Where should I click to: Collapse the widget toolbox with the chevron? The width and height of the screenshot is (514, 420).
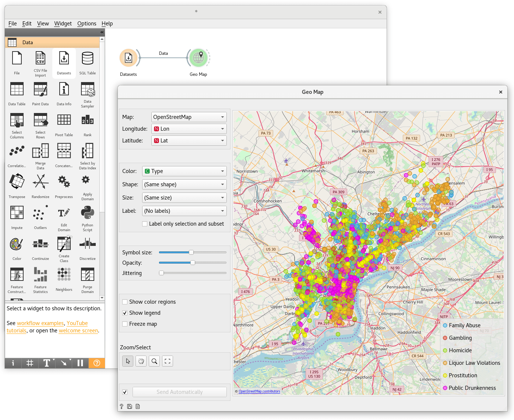(102, 32)
